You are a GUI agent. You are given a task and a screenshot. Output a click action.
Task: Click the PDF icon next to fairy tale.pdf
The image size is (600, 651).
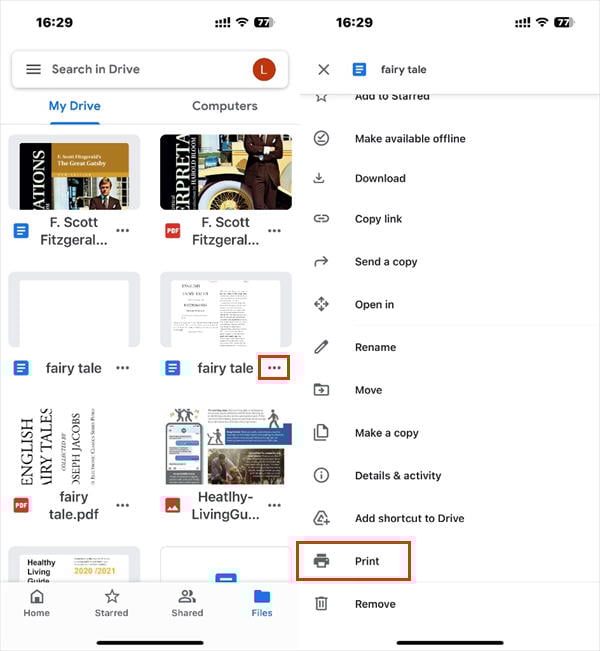pos(21,505)
